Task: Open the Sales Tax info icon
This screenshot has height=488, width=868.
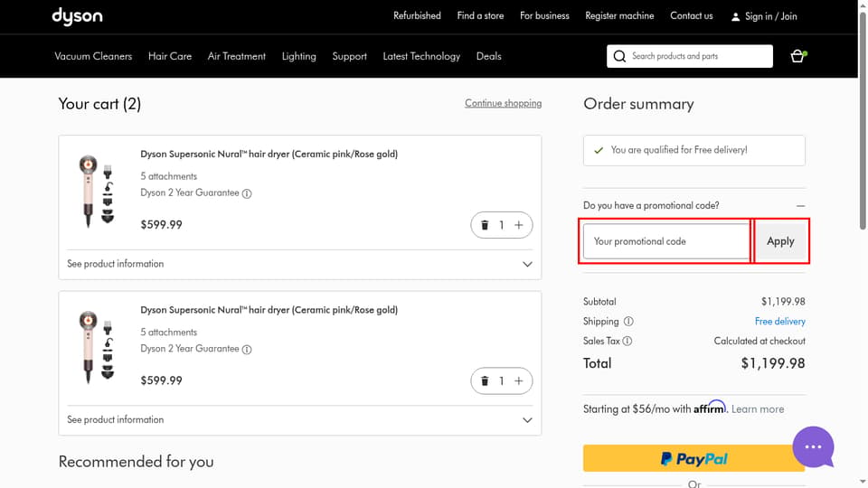Action: (x=627, y=342)
